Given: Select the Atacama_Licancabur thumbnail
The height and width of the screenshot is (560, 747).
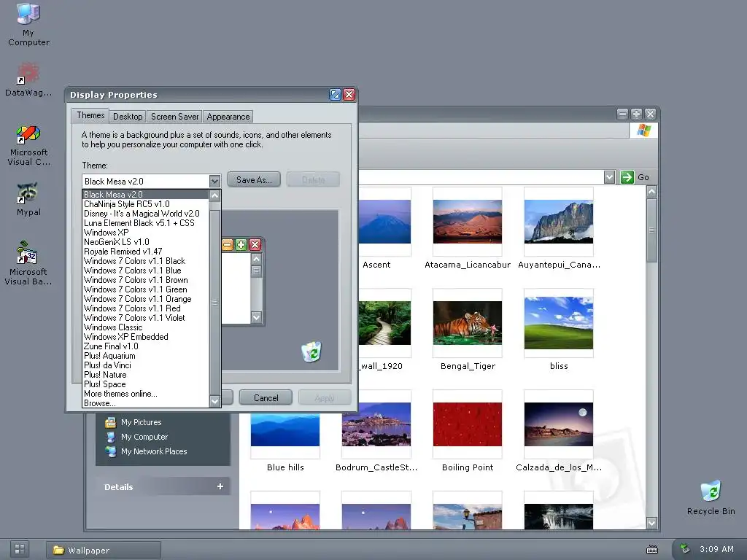Looking at the screenshot, I should [468, 222].
